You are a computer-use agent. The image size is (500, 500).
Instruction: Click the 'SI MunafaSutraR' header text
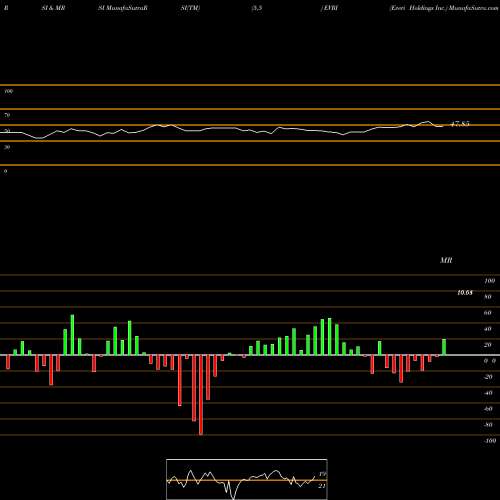123,8
